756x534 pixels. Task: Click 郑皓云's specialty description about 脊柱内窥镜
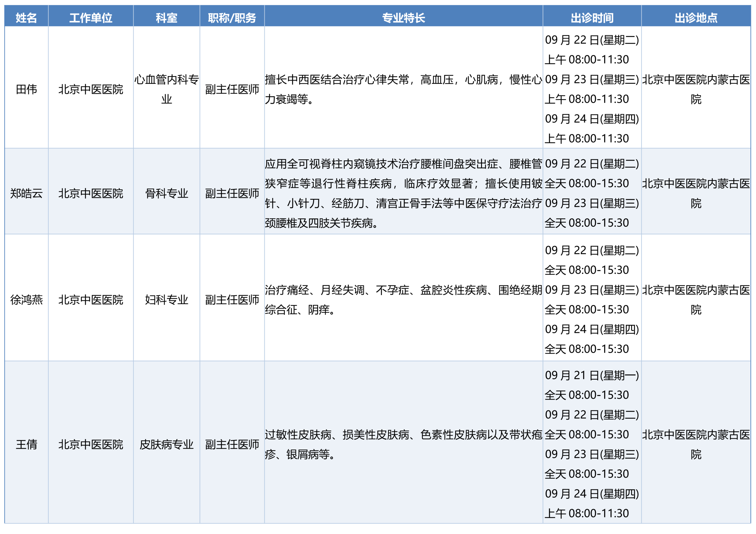click(x=403, y=194)
